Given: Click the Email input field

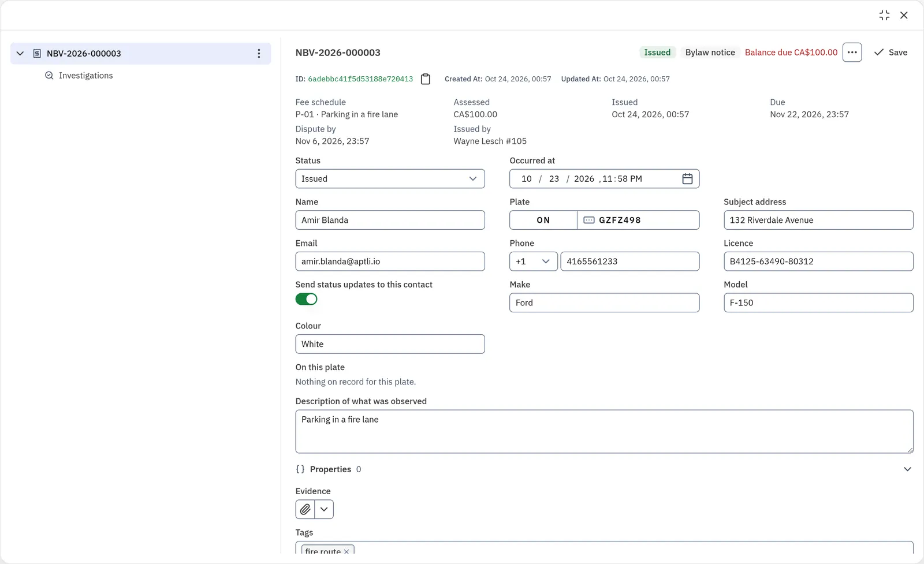Looking at the screenshot, I should (390, 262).
